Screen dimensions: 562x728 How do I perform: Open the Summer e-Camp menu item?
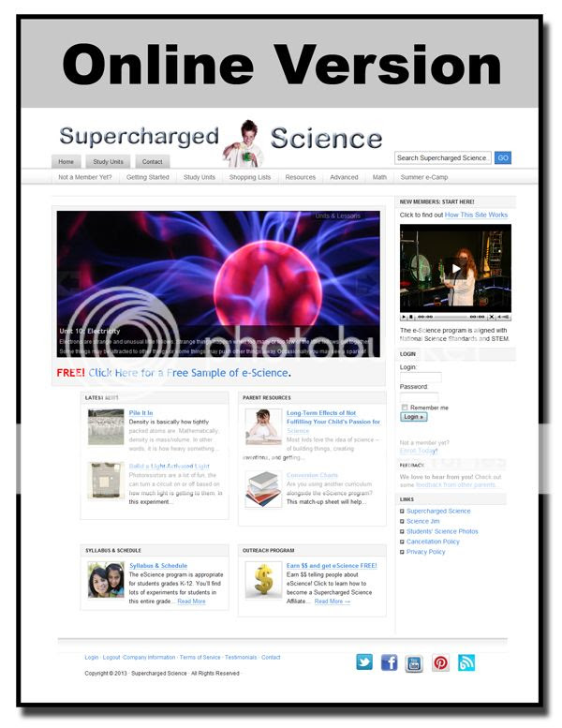[x=423, y=177]
